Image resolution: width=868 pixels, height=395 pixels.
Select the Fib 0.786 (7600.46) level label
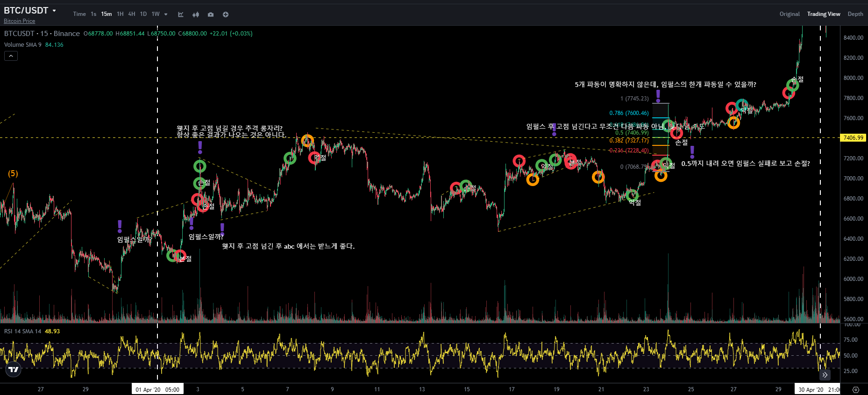click(x=629, y=113)
